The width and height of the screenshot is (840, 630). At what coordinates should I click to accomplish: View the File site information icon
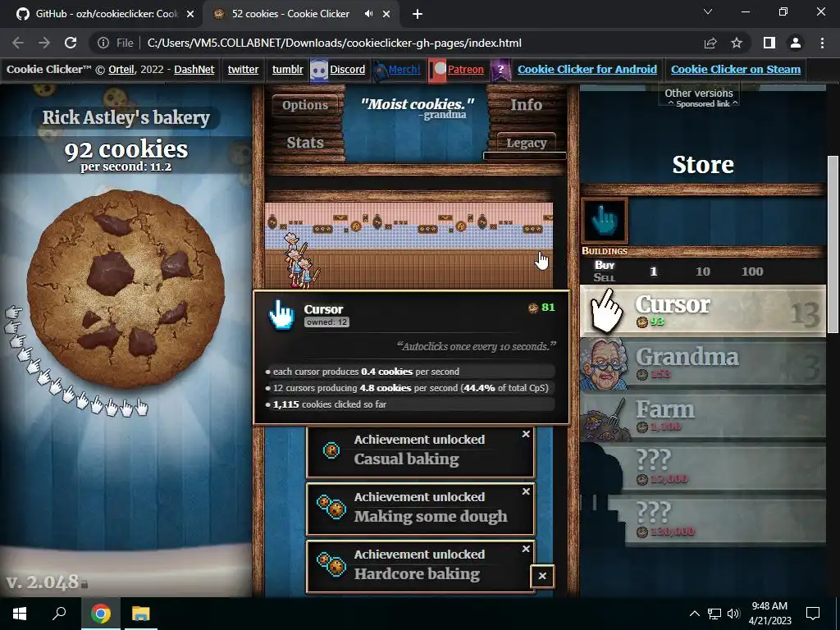pos(116,43)
